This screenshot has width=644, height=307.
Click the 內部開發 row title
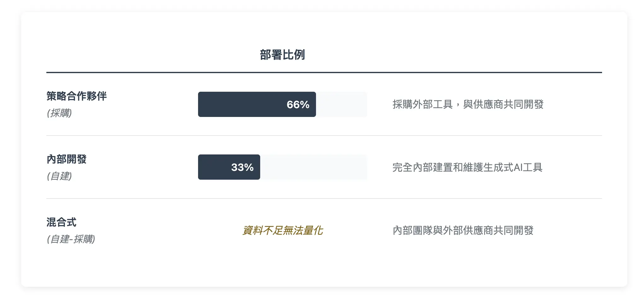tap(67, 159)
